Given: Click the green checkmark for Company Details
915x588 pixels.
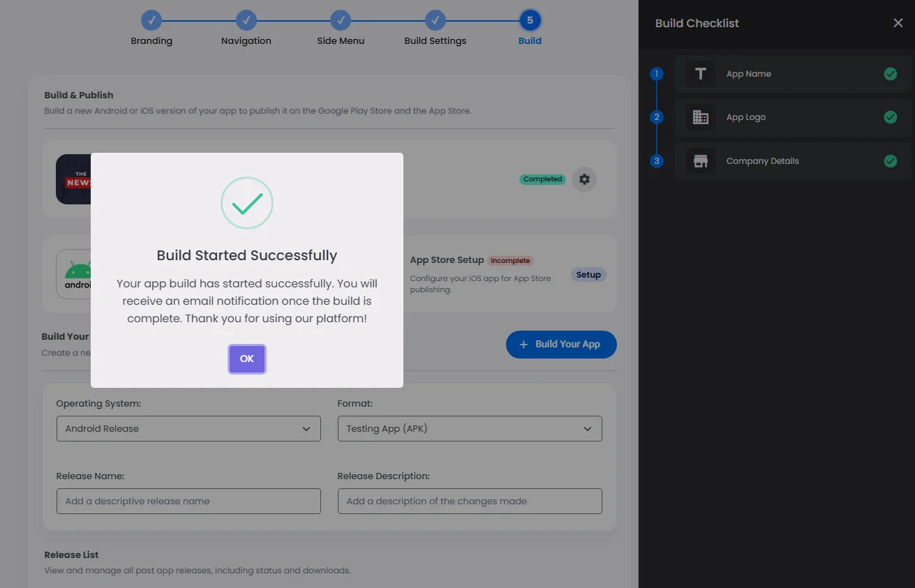Looking at the screenshot, I should pyautogui.click(x=890, y=161).
